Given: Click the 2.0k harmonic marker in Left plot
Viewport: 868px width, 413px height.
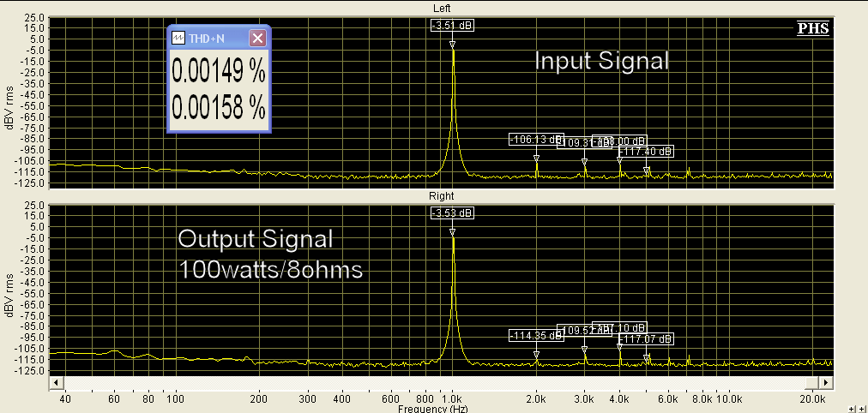Looking at the screenshot, I should 536,159.
